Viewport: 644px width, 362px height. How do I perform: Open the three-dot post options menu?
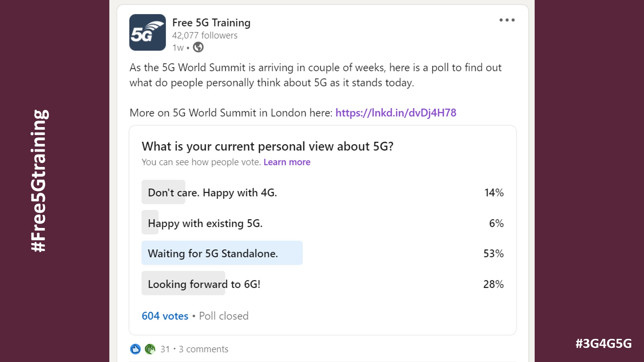click(x=507, y=20)
